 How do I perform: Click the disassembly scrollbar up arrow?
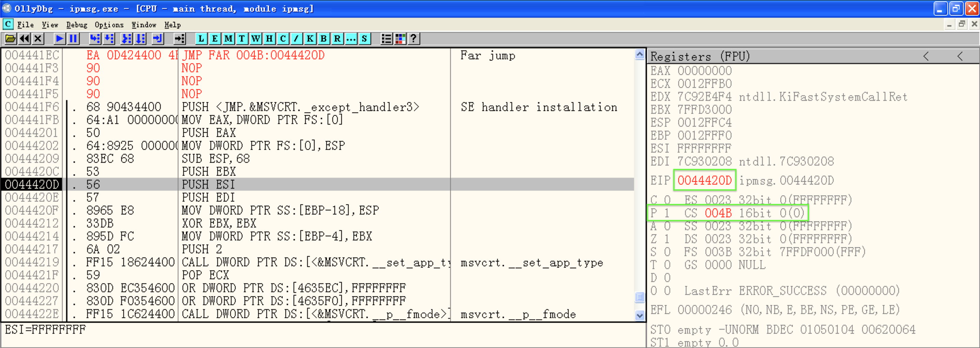point(640,54)
